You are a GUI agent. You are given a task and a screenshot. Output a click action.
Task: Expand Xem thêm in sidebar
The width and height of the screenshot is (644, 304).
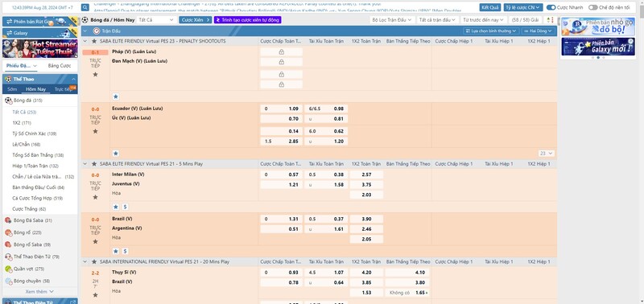(x=39, y=291)
